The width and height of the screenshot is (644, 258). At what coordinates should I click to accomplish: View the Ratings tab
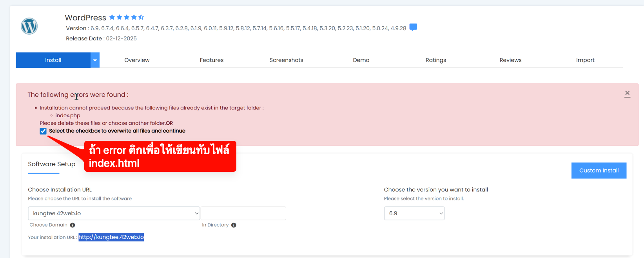pyautogui.click(x=436, y=60)
